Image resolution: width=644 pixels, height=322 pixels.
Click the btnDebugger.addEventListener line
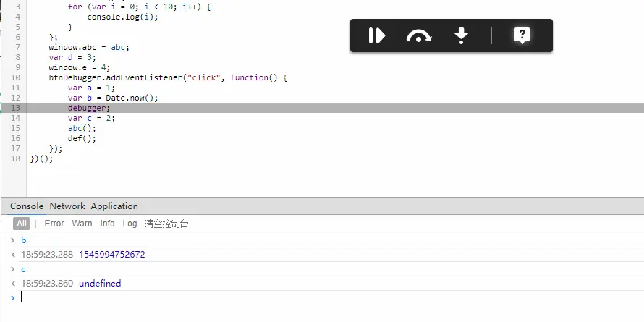(x=168, y=77)
